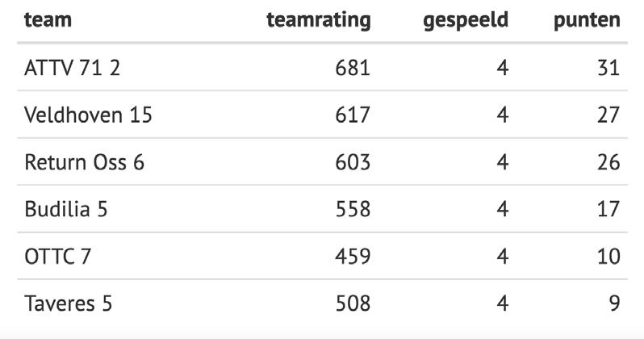Click the 'gespeeld' column header

pos(466,21)
